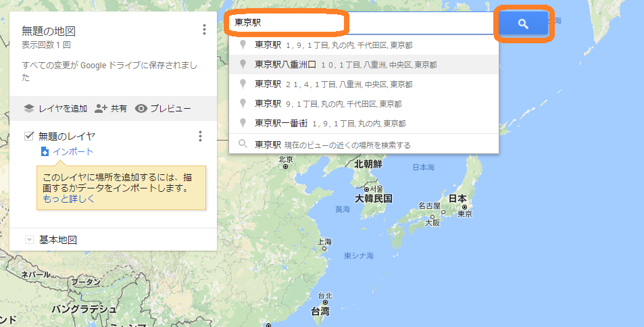Click the 名古屋 city label on map
Viewport: 644px width, 327px height.
tap(429, 205)
